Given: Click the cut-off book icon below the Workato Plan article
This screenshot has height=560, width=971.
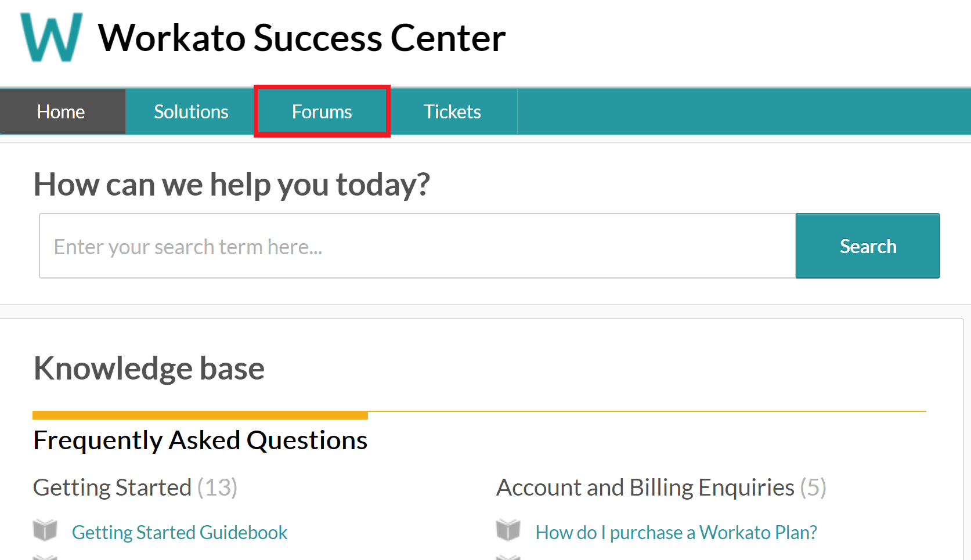Looking at the screenshot, I should 508,557.
